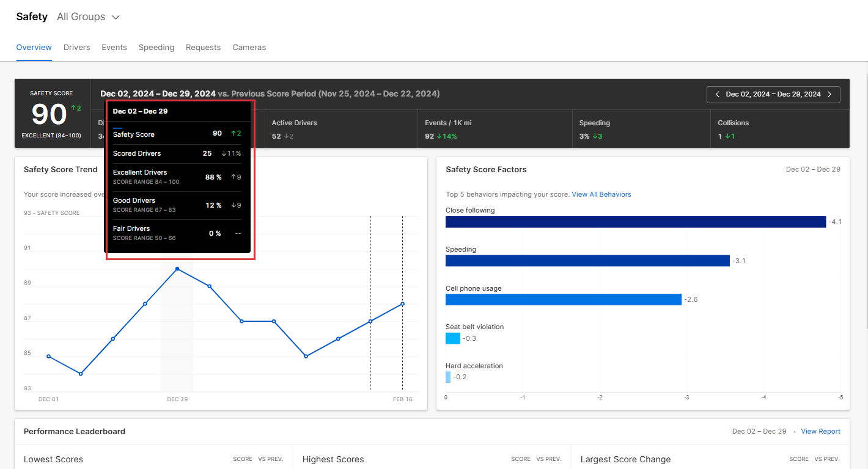Click the Cell phone usage bar
The height and width of the screenshot is (469, 868).
click(x=564, y=299)
